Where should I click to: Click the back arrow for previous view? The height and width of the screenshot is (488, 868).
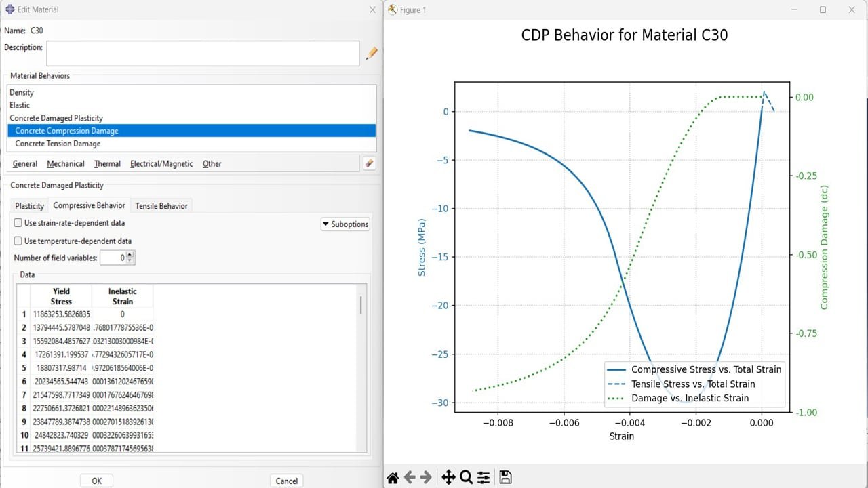410,478
